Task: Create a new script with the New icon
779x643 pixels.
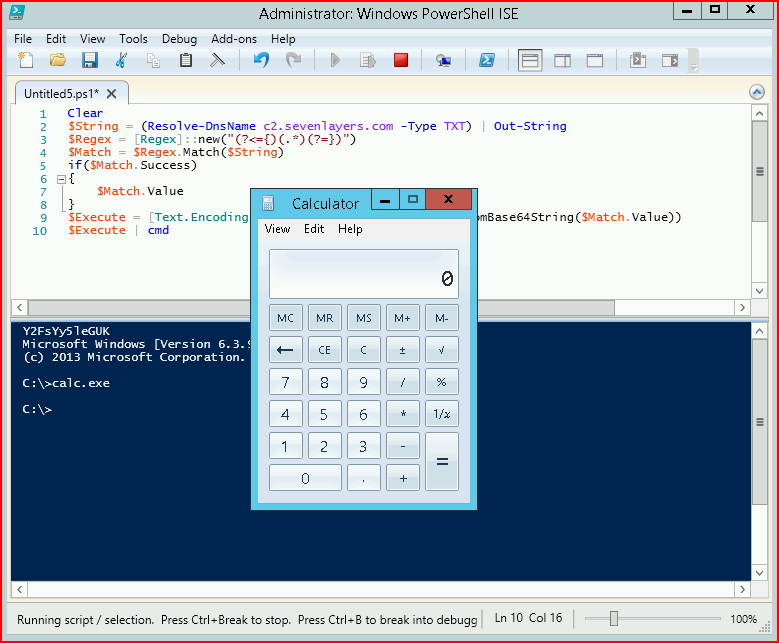Action: pyautogui.click(x=25, y=60)
